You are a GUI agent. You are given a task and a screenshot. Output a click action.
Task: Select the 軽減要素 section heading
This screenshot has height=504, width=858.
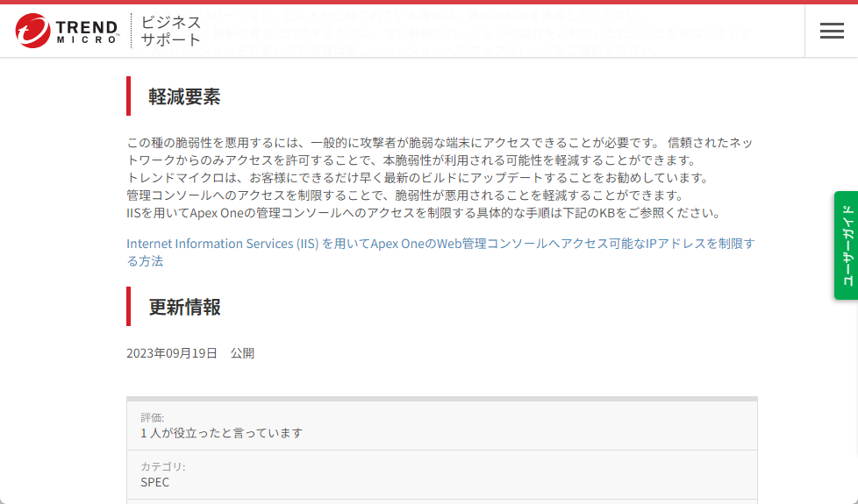(x=184, y=96)
